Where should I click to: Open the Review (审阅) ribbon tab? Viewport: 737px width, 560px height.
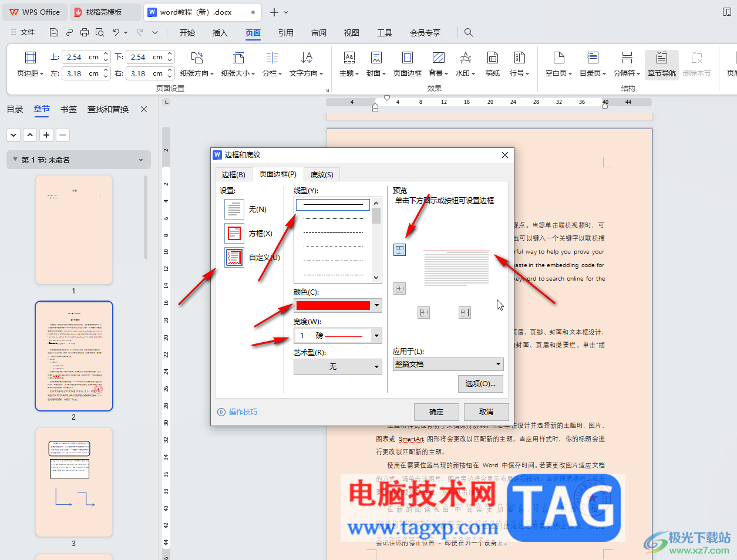[319, 32]
